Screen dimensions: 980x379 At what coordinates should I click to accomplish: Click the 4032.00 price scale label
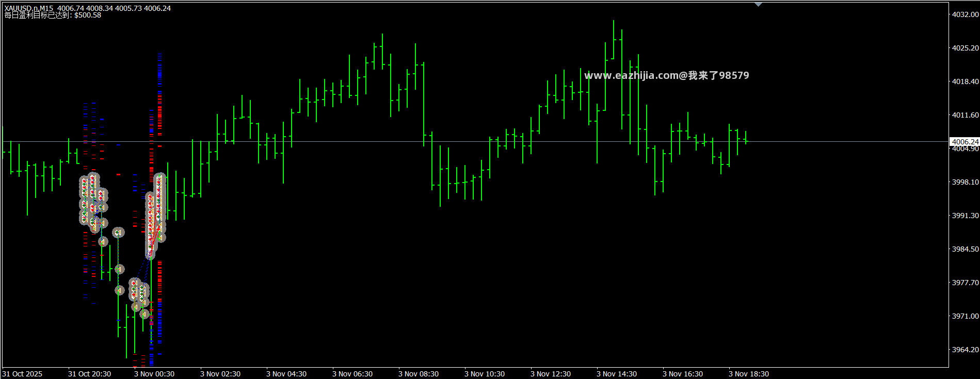pyautogui.click(x=965, y=14)
